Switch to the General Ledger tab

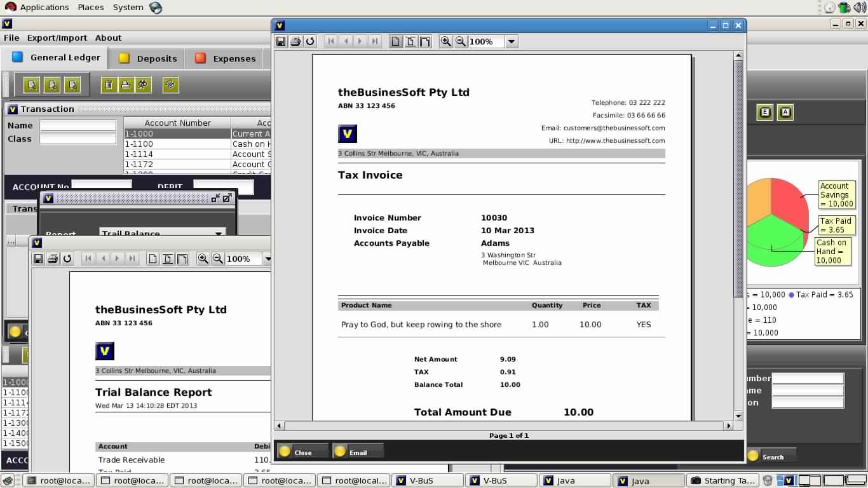point(56,58)
